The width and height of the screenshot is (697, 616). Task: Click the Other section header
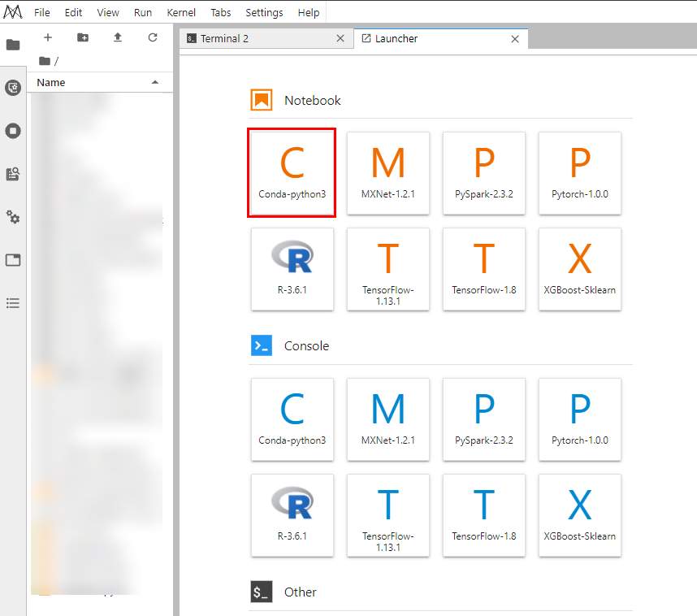(x=301, y=592)
